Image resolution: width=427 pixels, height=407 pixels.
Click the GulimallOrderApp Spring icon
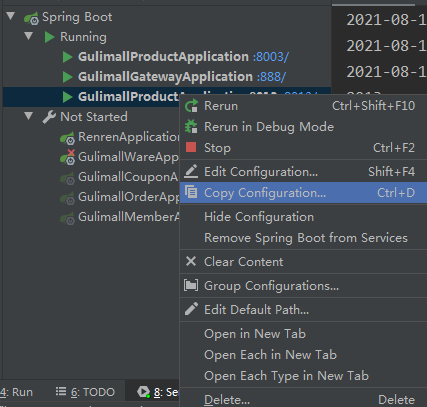point(67,198)
